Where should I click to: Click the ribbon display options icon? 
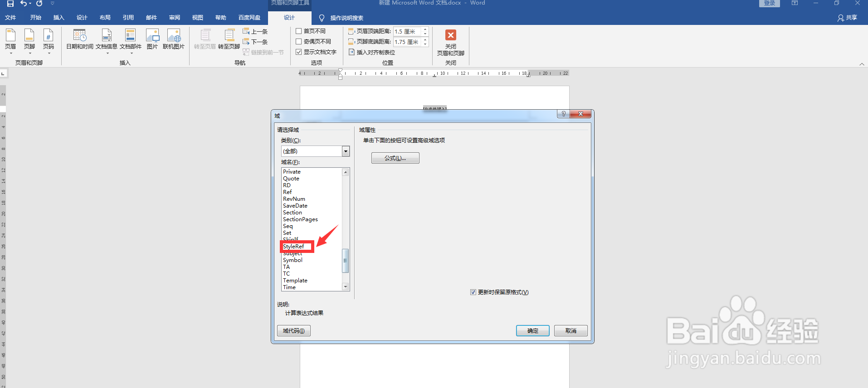pyautogui.click(x=795, y=3)
